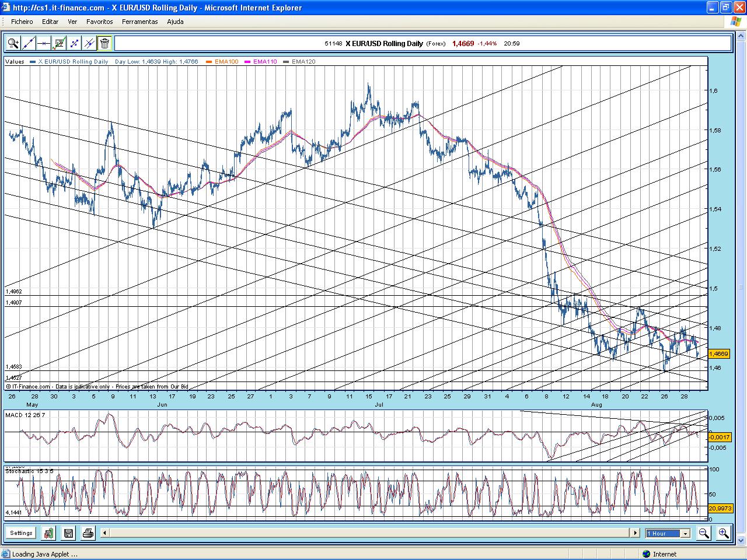Open the Ver menu
This screenshot has width=747, height=560.
pyautogui.click(x=72, y=22)
